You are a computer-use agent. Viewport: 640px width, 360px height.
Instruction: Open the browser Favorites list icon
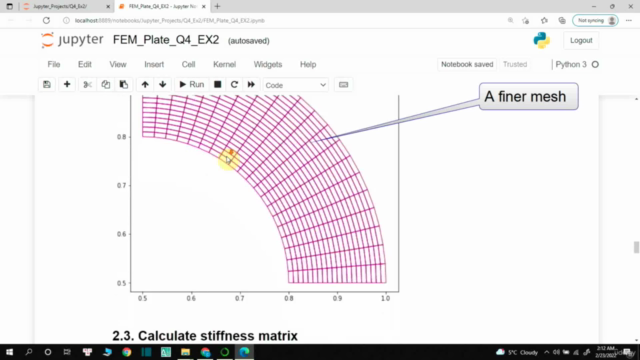click(x=544, y=20)
